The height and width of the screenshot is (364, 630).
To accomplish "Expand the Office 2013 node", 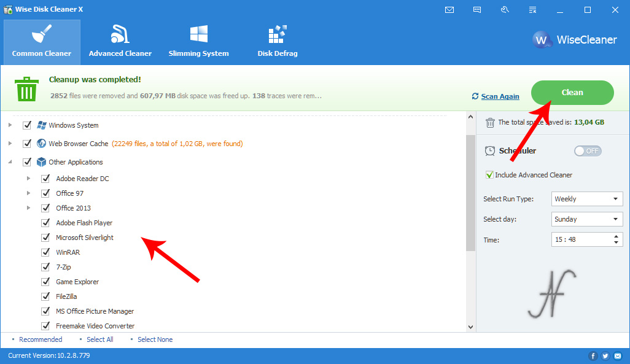I will [28, 207].
